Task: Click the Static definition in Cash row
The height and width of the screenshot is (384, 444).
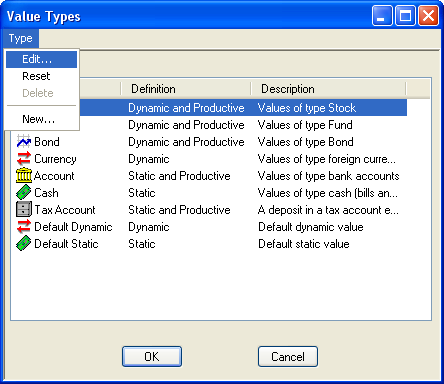Action: [x=142, y=193]
